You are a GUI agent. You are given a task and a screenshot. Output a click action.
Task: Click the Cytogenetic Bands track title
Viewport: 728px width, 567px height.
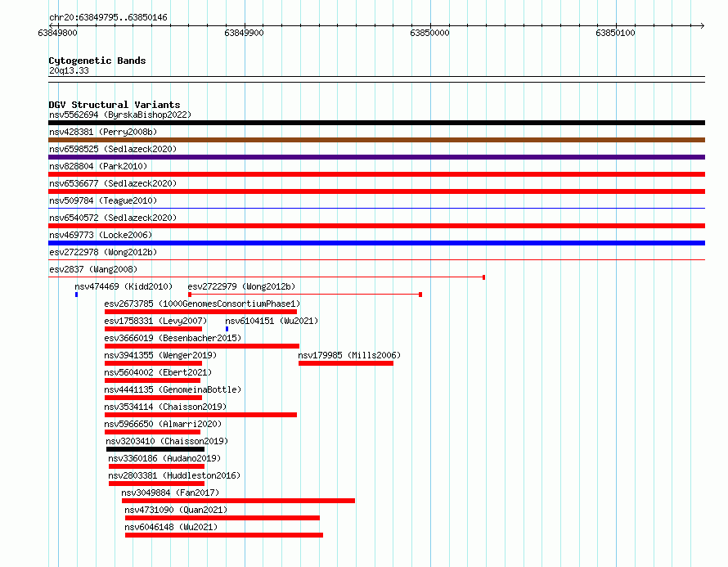[97, 61]
